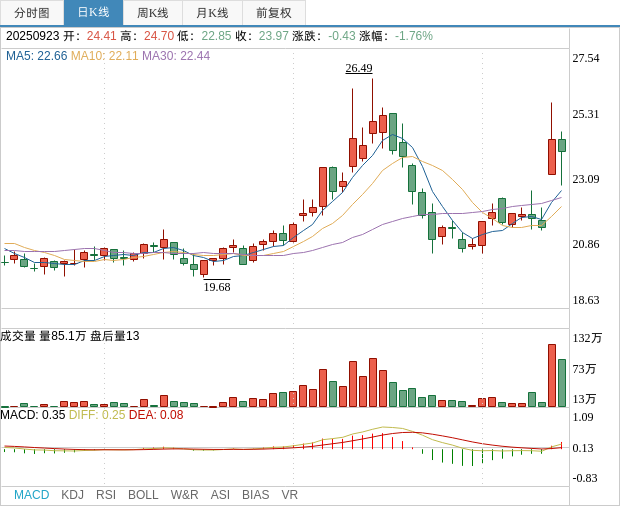The width and height of the screenshot is (620, 506).
Task: Click the 13万 volume axis label
Action: tap(584, 399)
